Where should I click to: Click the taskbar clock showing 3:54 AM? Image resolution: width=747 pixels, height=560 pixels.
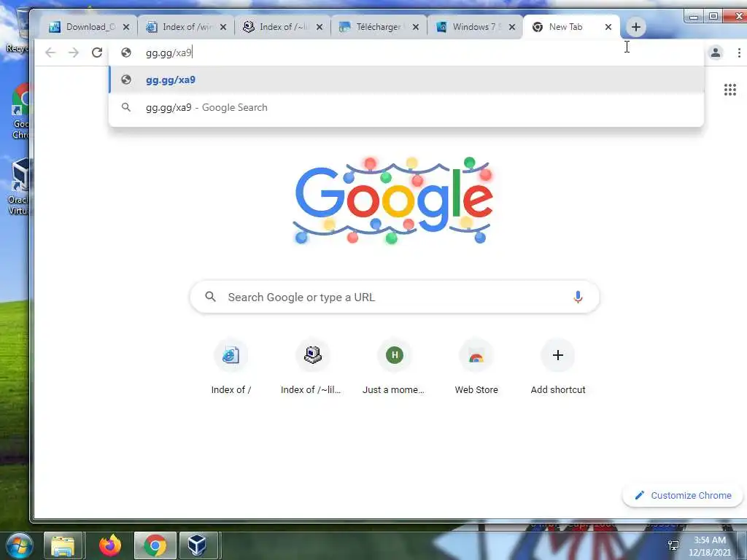tap(709, 546)
